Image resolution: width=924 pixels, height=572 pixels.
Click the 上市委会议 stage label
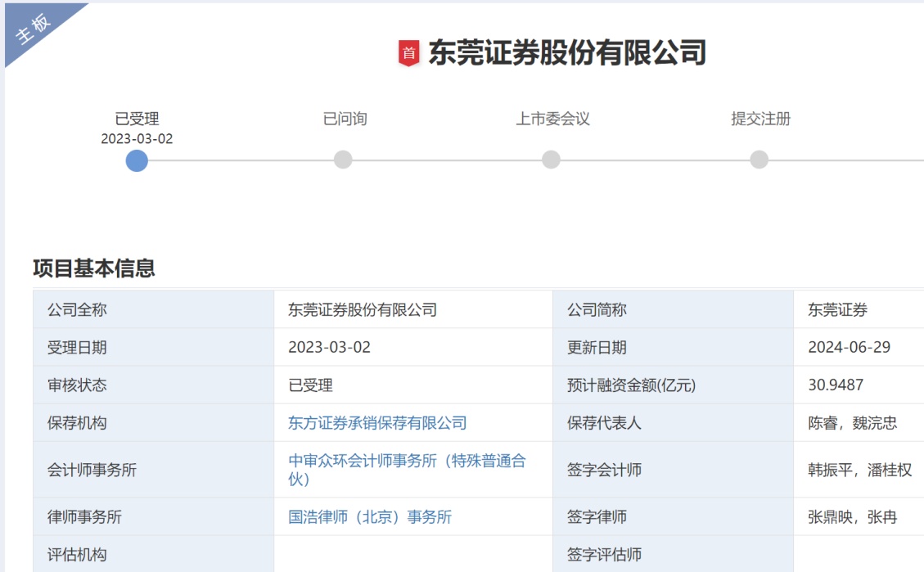[x=552, y=119]
